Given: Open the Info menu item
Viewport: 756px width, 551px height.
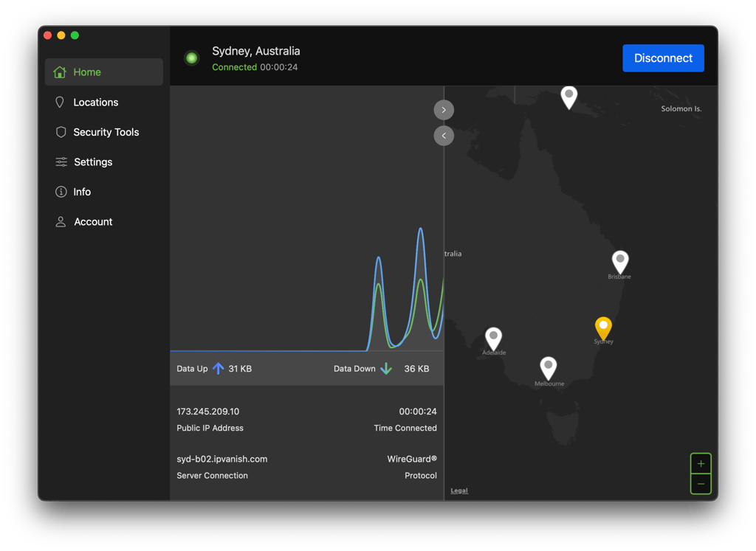Looking at the screenshot, I should click(104, 192).
